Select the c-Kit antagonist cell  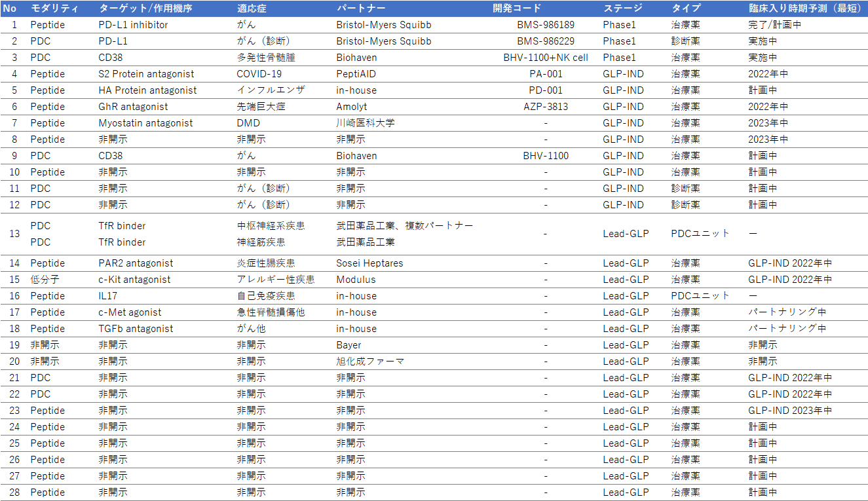(x=134, y=280)
